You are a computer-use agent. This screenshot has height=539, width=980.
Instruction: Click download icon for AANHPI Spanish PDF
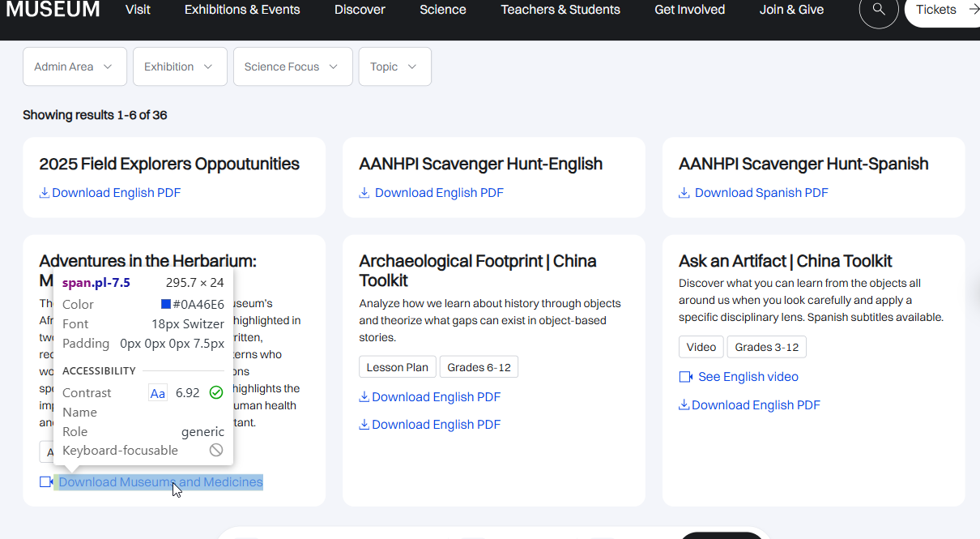tap(684, 193)
